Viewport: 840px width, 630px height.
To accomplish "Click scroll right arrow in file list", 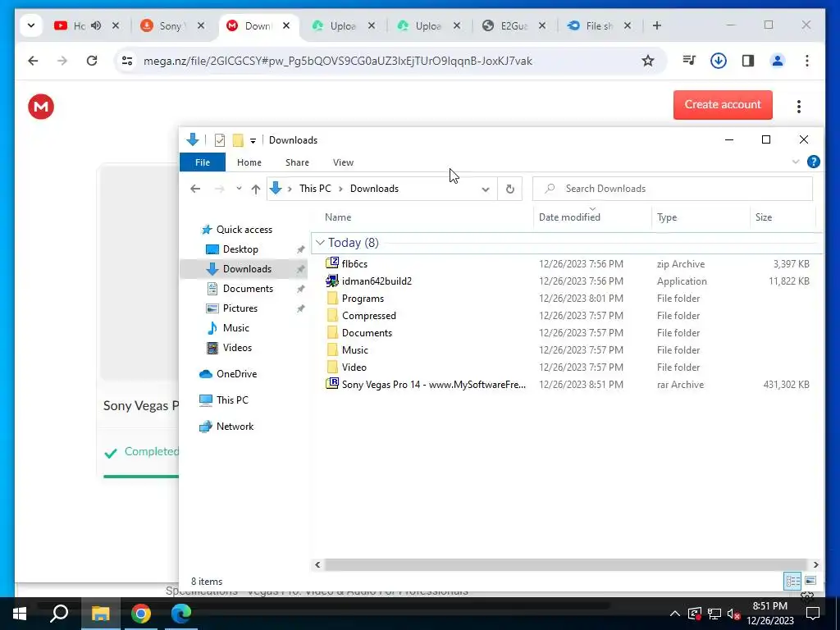I will click(815, 564).
